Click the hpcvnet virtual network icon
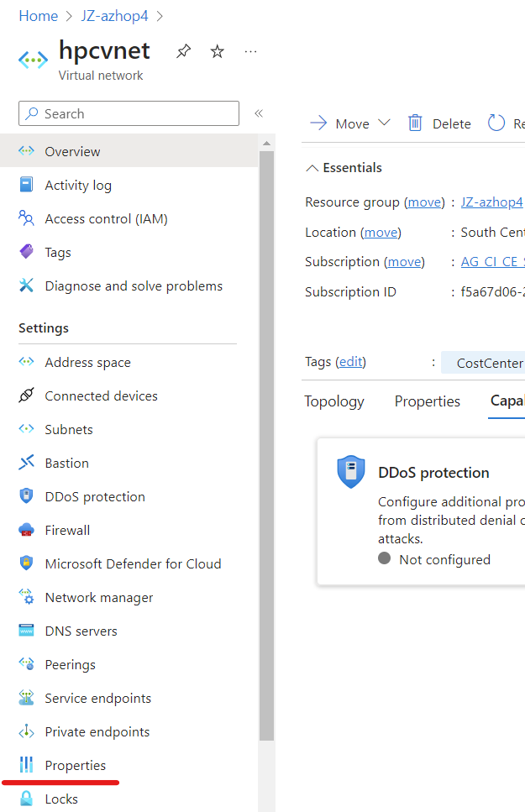This screenshot has width=525, height=812. coord(33,60)
